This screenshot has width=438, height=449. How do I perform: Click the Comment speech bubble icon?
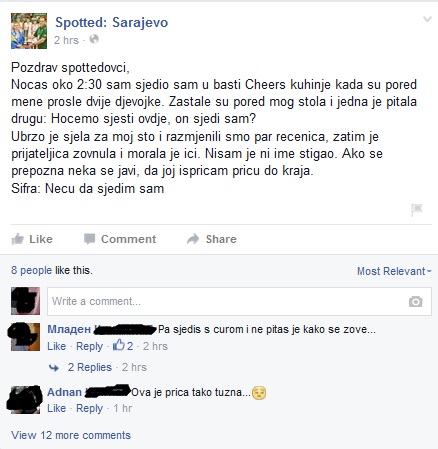coord(89,239)
